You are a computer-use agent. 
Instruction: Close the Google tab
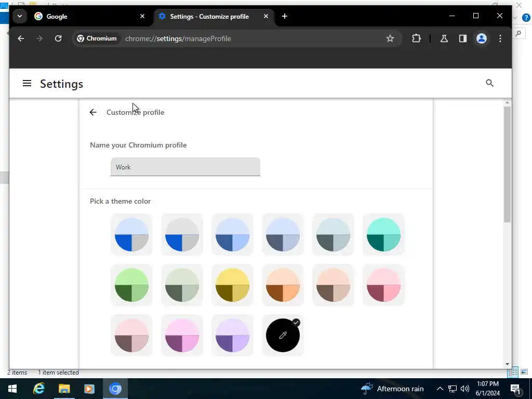click(142, 16)
